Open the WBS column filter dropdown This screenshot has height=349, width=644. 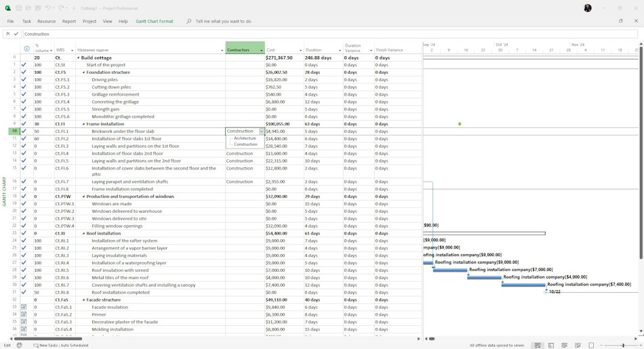73,50
